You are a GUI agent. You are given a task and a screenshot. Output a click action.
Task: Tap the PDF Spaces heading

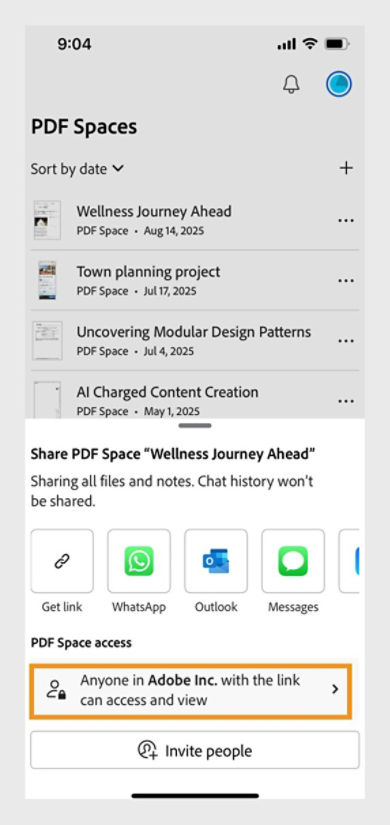coord(84,127)
